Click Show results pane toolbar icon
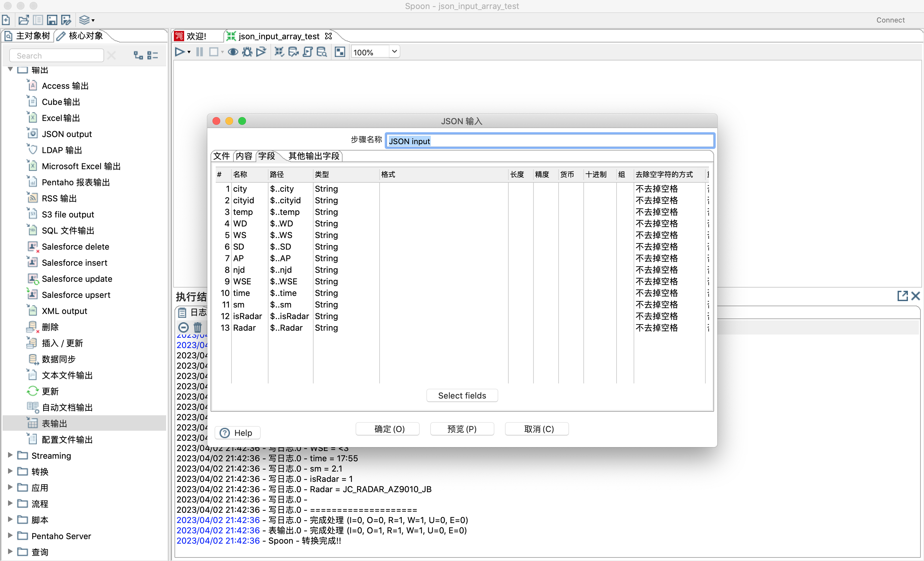 click(x=340, y=52)
